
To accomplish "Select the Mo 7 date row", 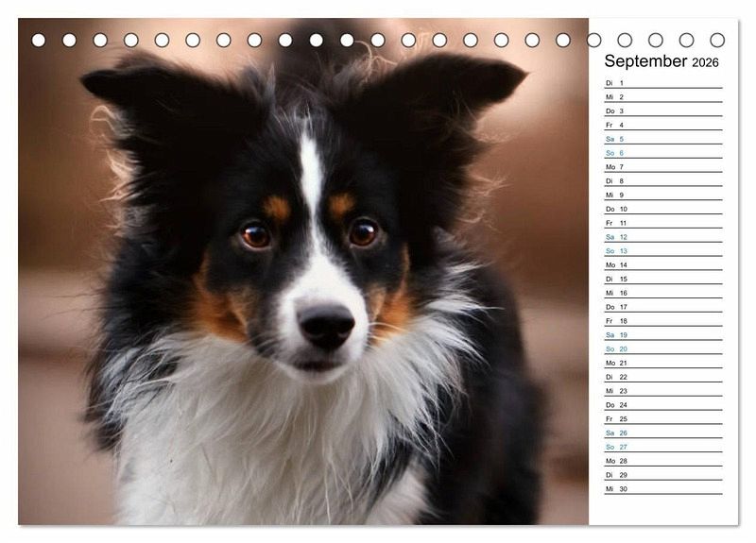I will (662, 167).
